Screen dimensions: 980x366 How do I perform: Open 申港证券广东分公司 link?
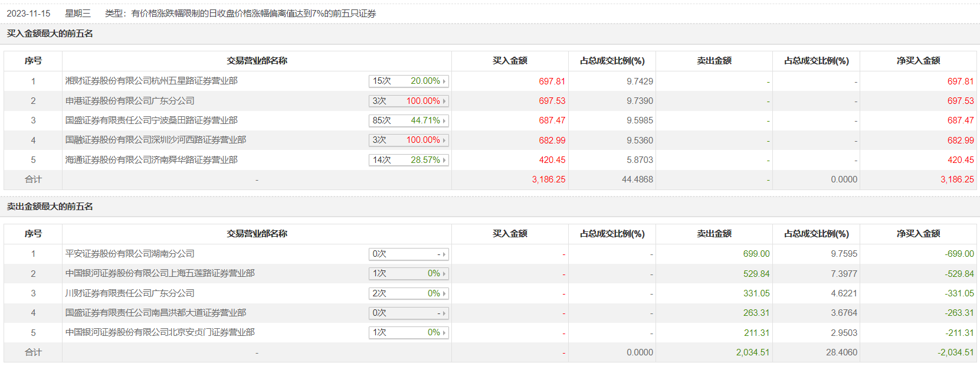tap(130, 101)
